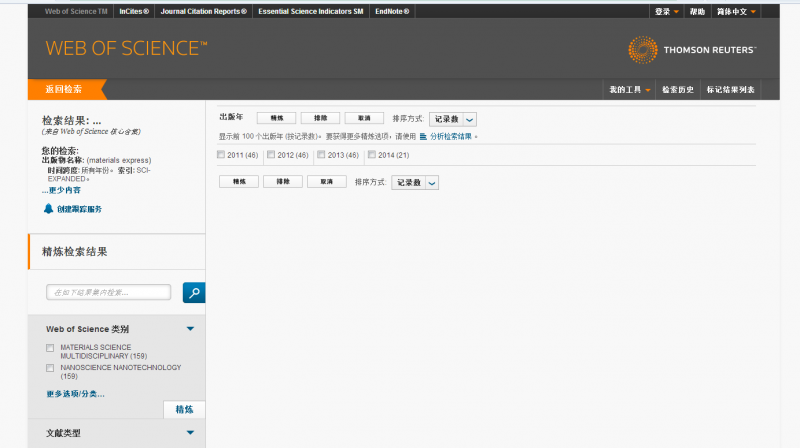Check the 2011 (46) year box
The image size is (800, 448).
pyautogui.click(x=221, y=155)
